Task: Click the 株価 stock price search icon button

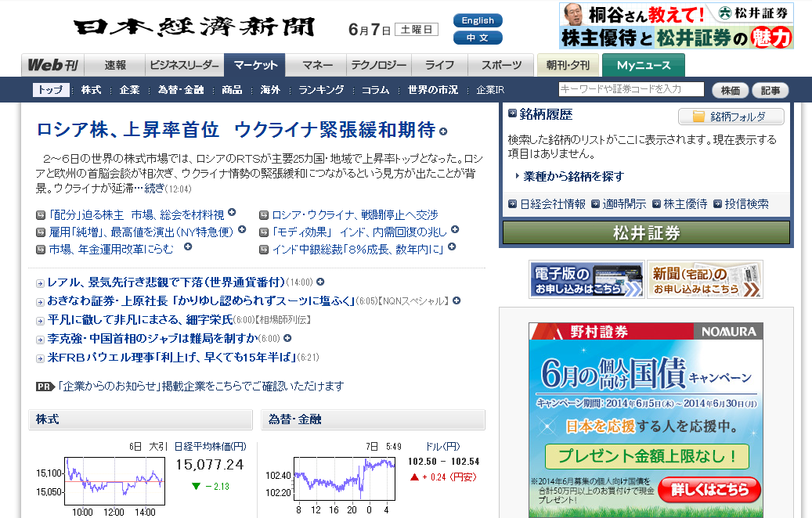Action: (730, 89)
